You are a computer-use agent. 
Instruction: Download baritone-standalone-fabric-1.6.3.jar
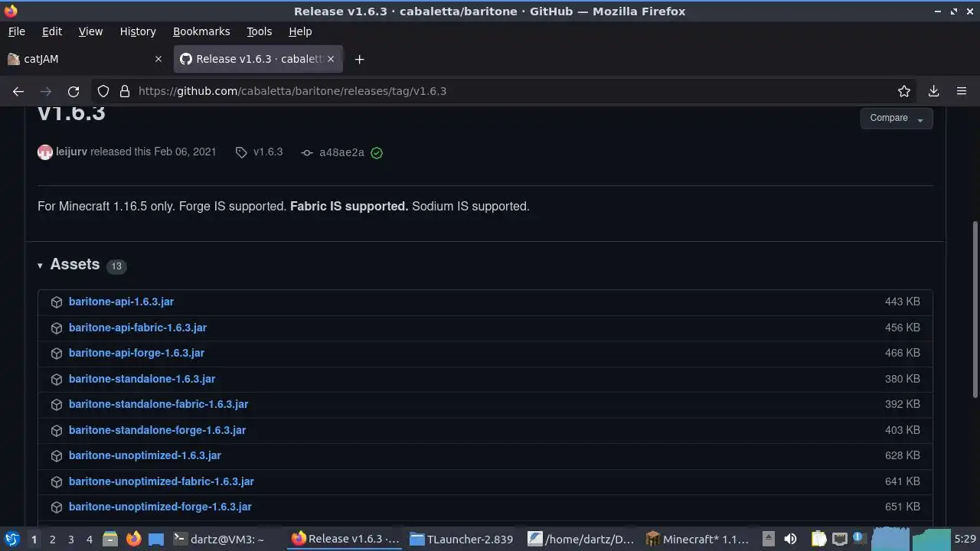(158, 404)
